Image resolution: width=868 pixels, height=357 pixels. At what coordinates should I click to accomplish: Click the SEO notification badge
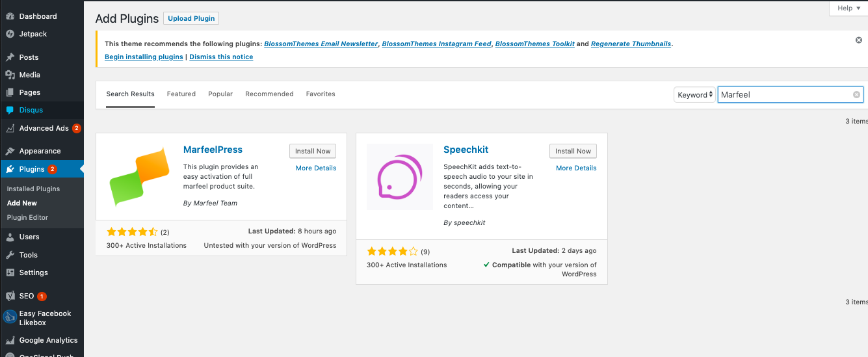coord(42,296)
